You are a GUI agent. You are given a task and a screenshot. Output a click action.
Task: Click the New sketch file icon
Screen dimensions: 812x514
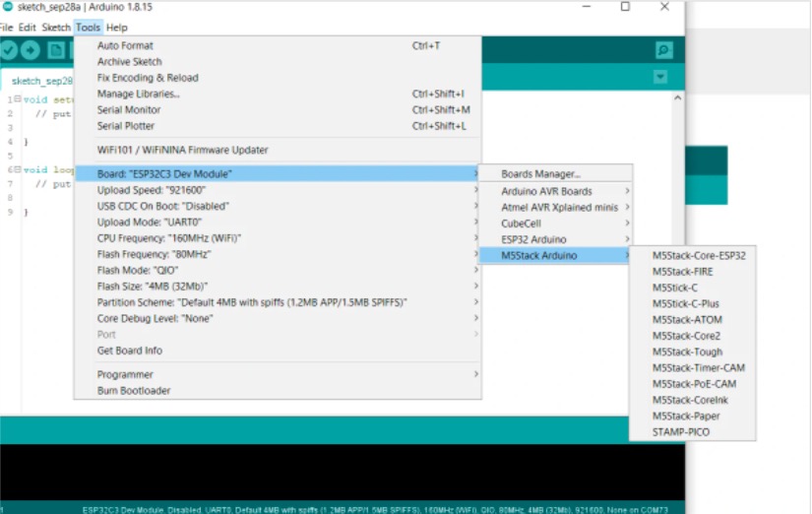pos(56,50)
